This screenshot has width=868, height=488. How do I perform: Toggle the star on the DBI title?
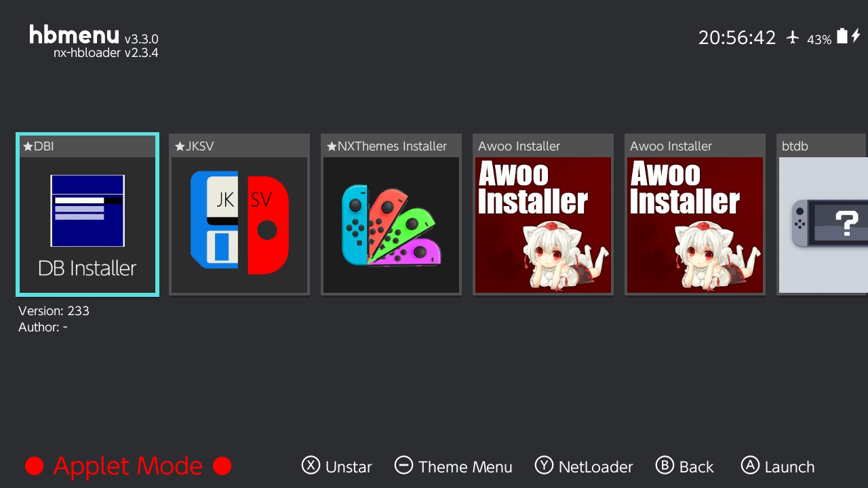coord(28,146)
